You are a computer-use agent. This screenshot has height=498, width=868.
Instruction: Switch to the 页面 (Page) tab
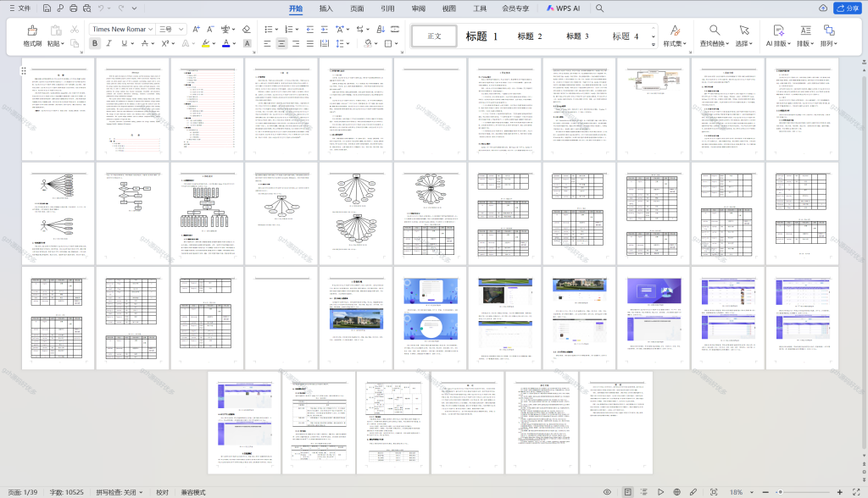tap(357, 8)
